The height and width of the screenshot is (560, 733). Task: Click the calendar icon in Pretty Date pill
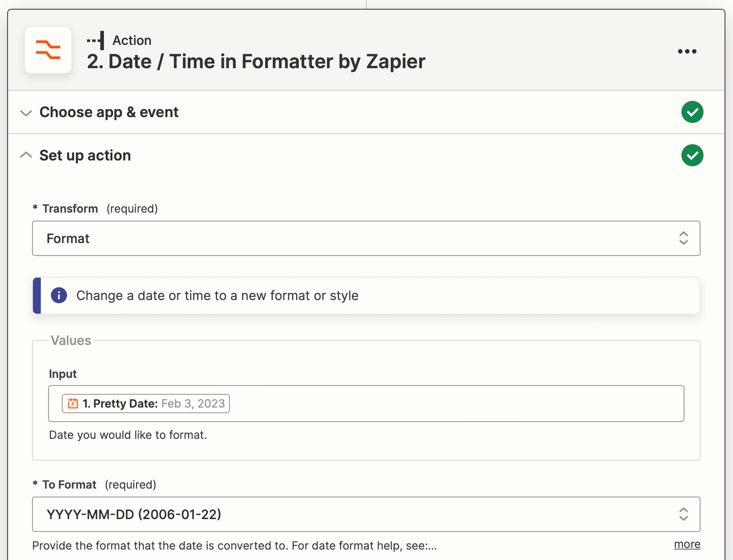click(73, 404)
